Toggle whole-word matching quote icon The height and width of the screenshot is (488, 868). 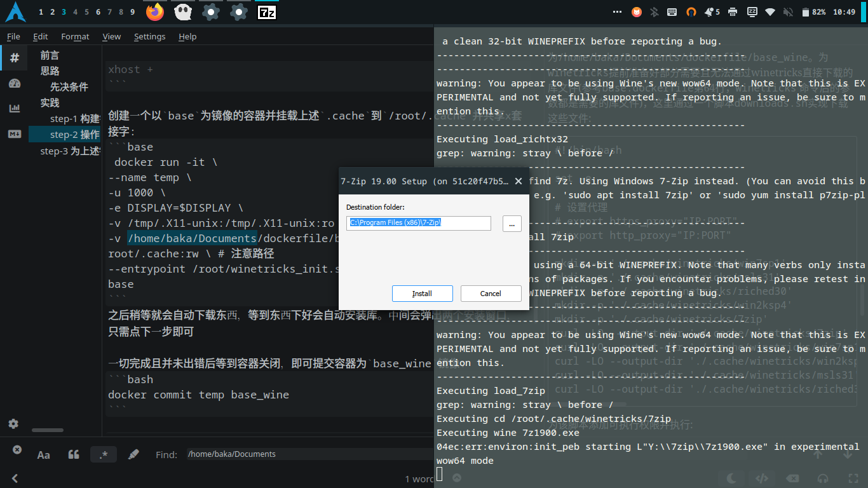(74, 454)
